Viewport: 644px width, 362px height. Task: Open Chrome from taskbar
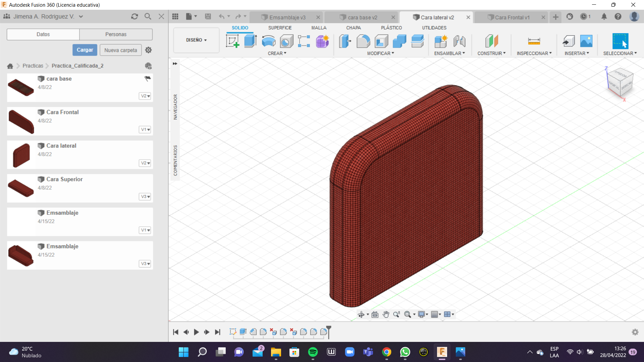(x=386, y=352)
